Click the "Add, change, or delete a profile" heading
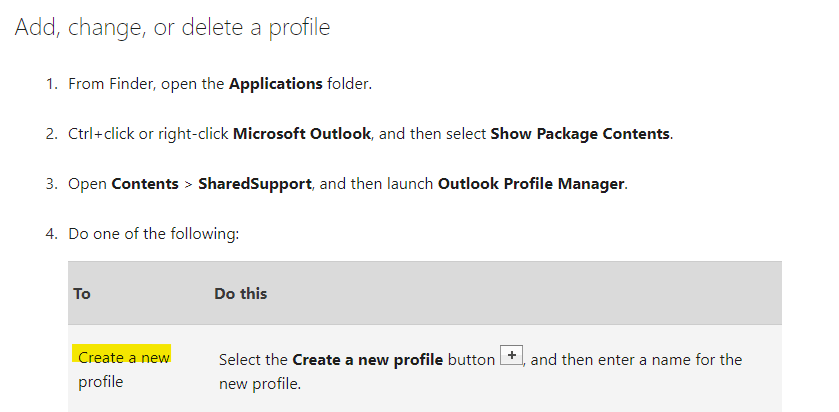839x412 pixels. pyautogui.click(x=172, y=27)
